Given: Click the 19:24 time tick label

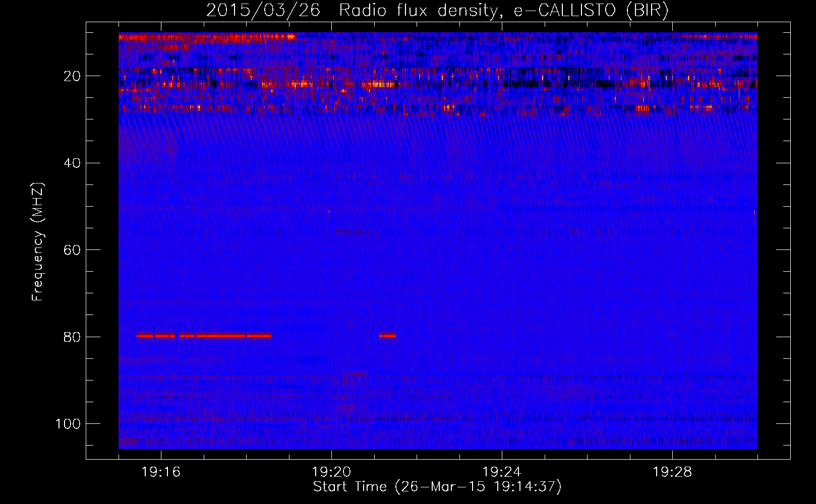Looking at the screenshot, I should [x=502, y=472].
